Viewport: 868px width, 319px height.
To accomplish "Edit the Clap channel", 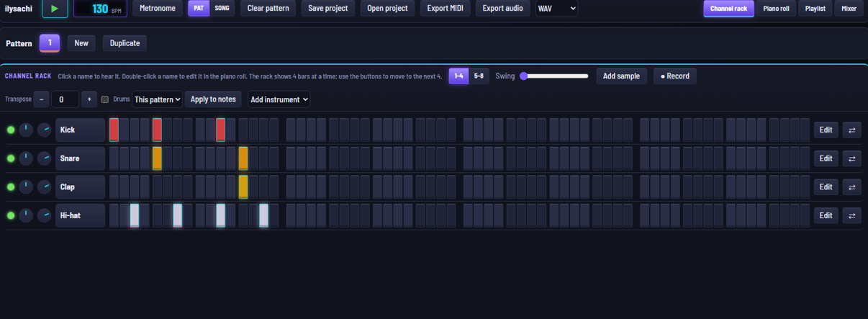I will click(x=826, y=187).
